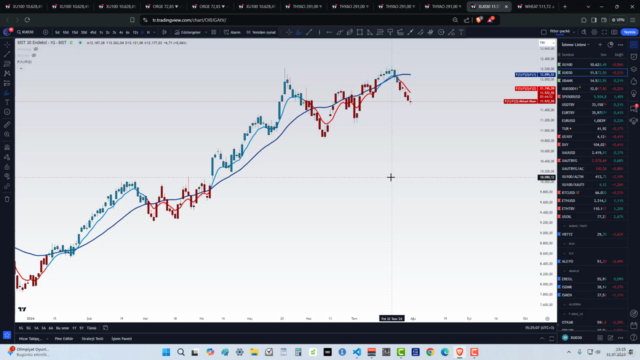Toggle visibility eye of first indicator

click(x=36, y=49)
